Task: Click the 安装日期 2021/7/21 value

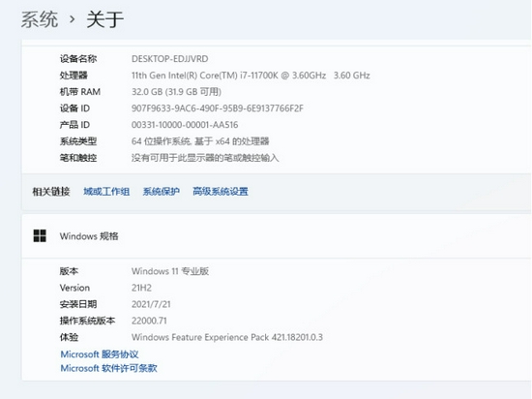Action: [x=151, y=304]
